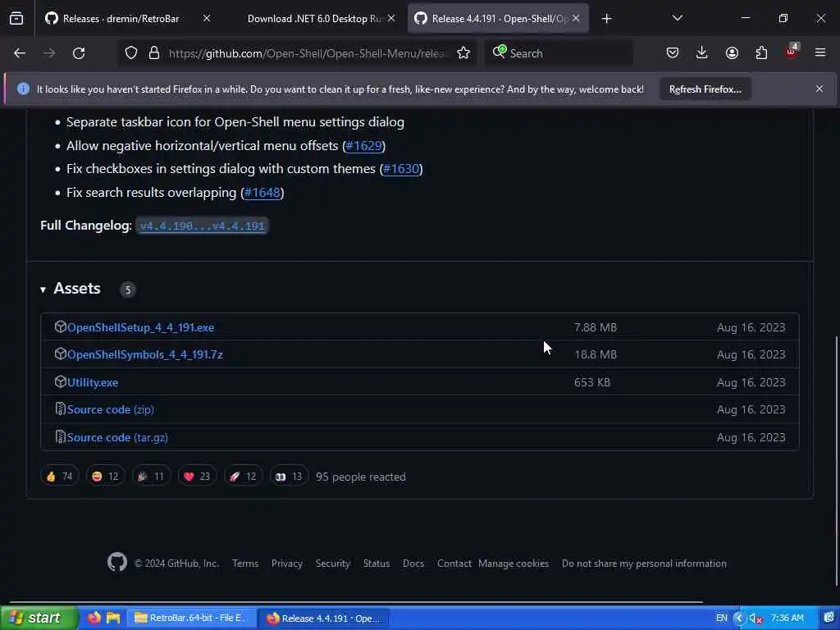
Task: Download OpenShellSetup_4_4_191.exe
Action: click(140, 327)
